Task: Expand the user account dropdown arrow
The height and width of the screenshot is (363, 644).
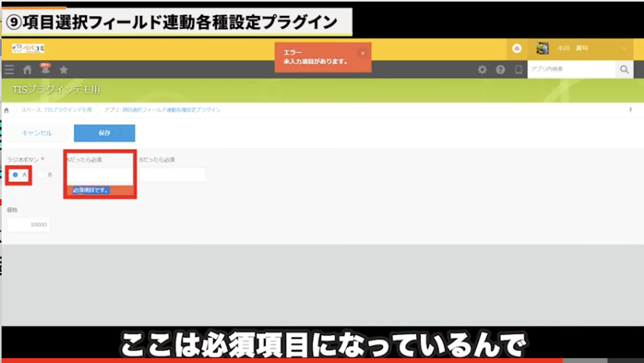Action: 624,49
